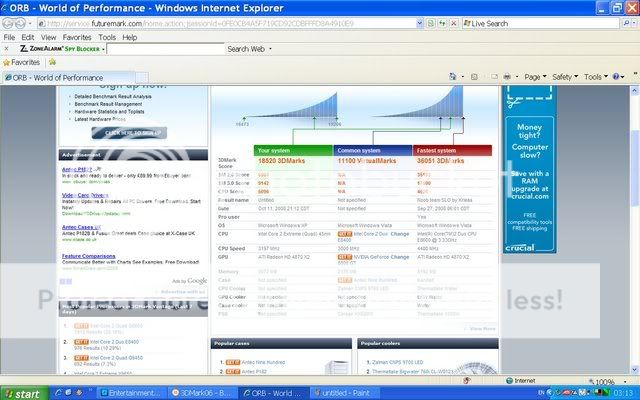640x400 pixels.
Task: Click the Search Web button
Action: pyautogui.click(x=246, y=49)
